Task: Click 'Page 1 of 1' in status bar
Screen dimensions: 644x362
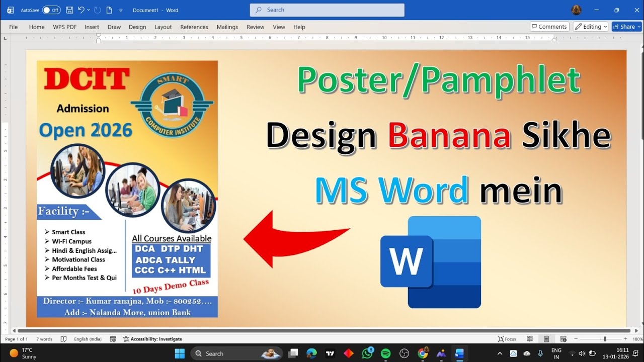Action: click(17, 339)
